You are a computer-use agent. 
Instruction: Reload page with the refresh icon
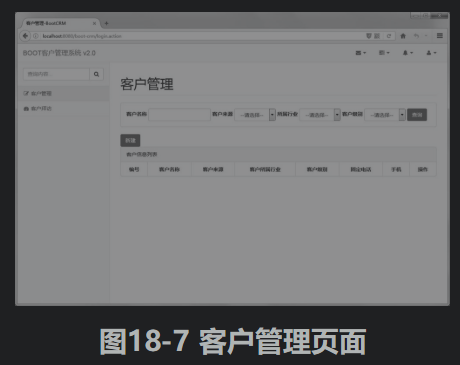pos(389,36)
